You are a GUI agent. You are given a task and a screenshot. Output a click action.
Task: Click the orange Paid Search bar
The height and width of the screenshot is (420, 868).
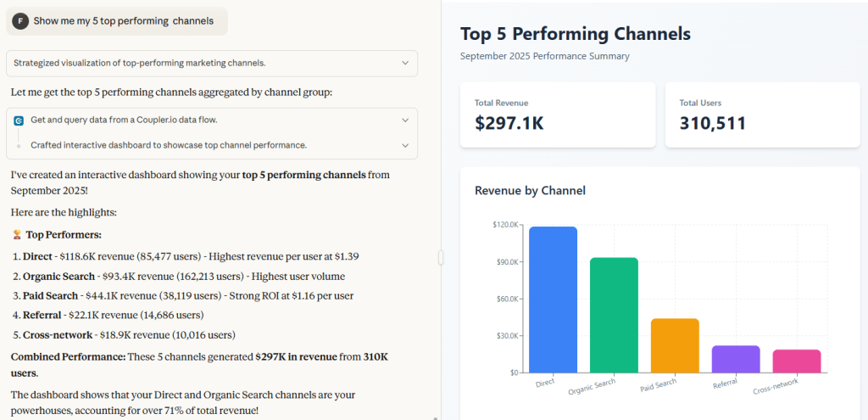click(675, 345)
